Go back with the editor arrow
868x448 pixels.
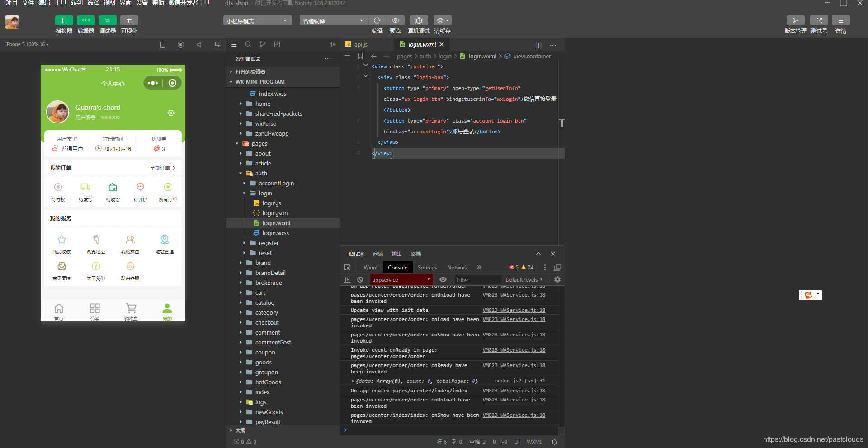374,56
